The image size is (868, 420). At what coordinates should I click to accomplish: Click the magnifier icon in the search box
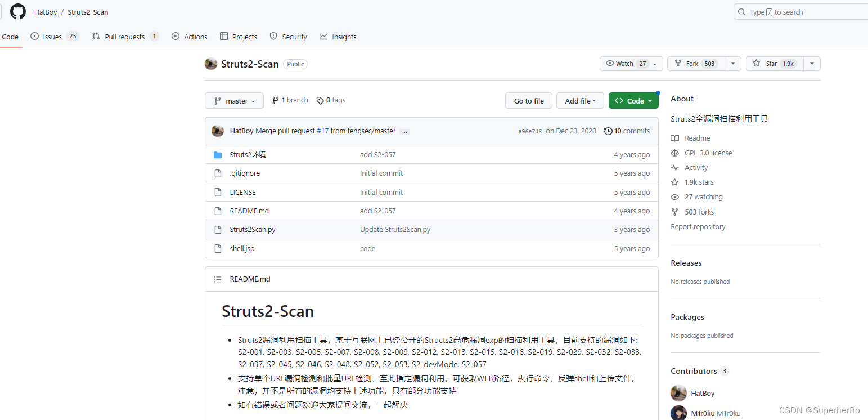(742, 12)
